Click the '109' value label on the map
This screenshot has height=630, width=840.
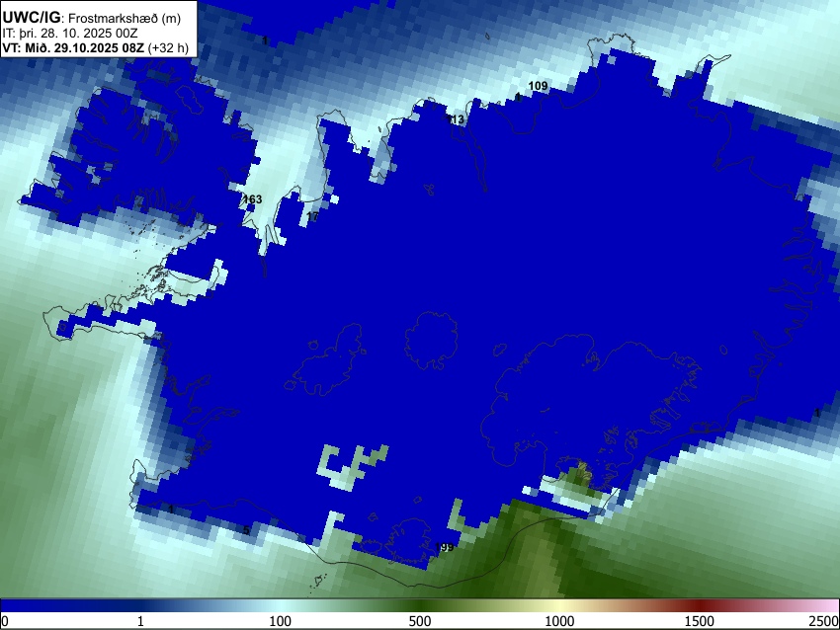tap(538, 86)
